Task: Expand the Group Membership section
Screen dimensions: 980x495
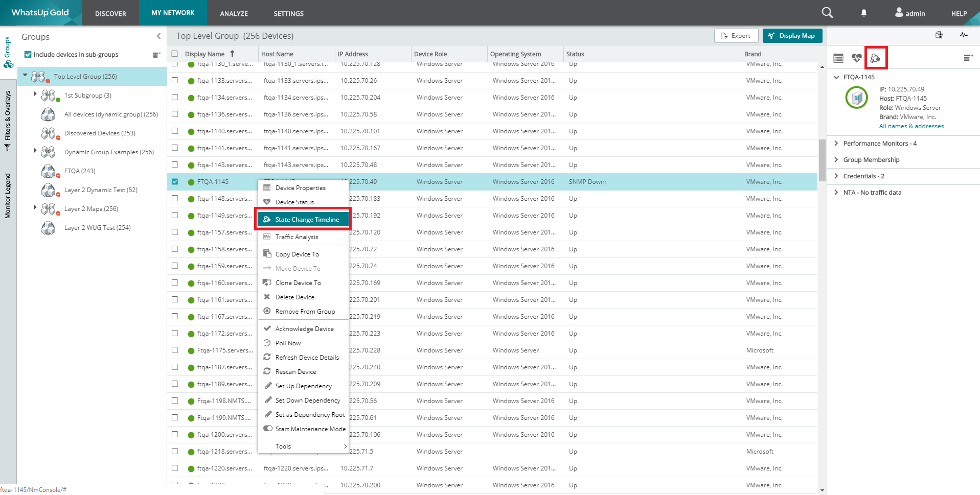Action: pyautogui.click(x=836, y=160)
